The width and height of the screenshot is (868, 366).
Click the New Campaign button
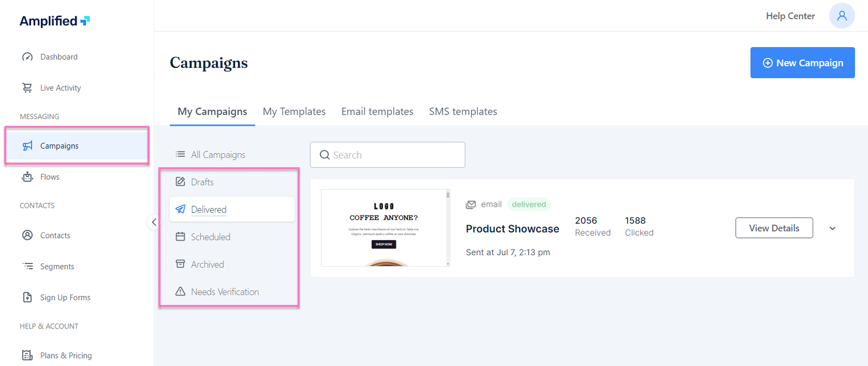tap(802, 63)
